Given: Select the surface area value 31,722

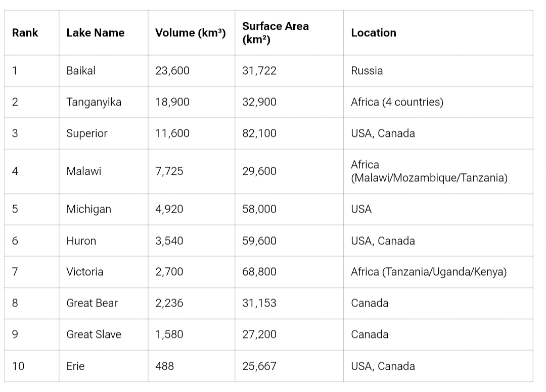Looking at the screenshot, I should (259, 71).
